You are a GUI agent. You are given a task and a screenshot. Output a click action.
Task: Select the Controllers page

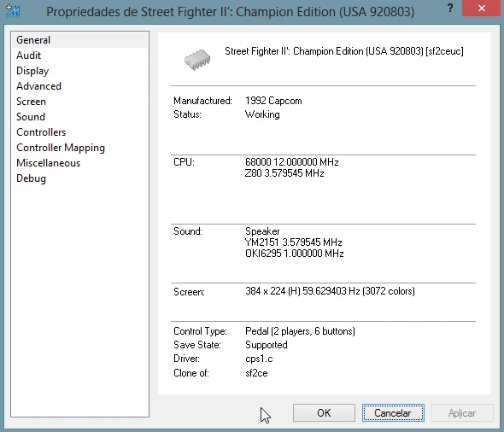coord(79,132)
